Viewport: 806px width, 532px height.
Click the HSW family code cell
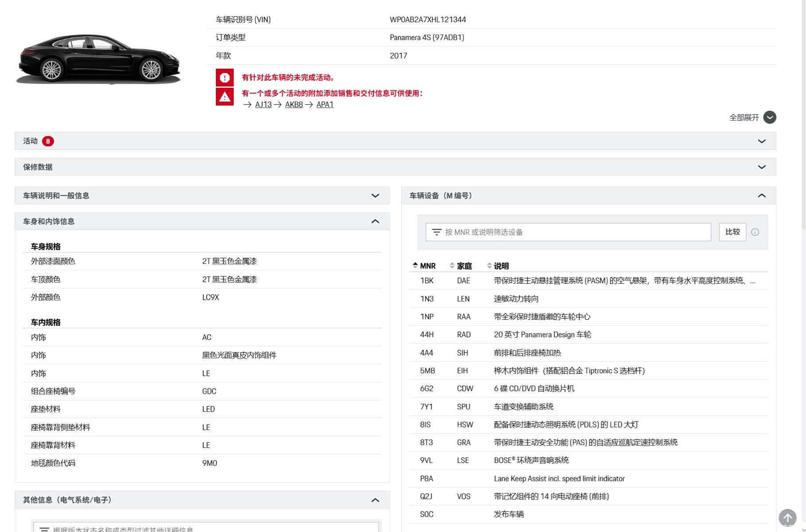[465, 425]
